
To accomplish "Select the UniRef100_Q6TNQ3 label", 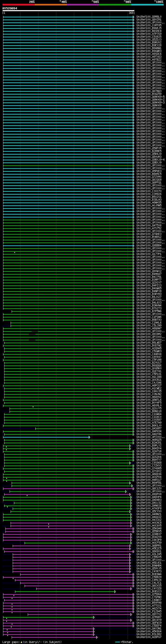I will (149, 91).
